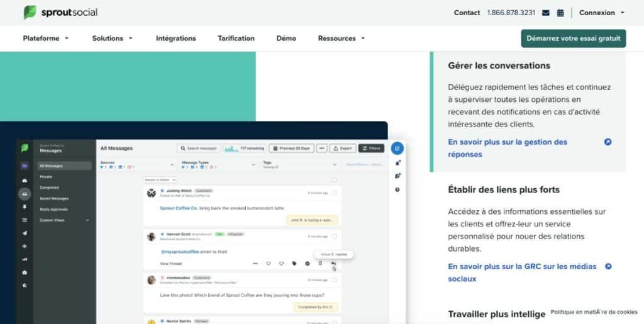Click the Search messages field in preview
644x324 pixels.
199,148
